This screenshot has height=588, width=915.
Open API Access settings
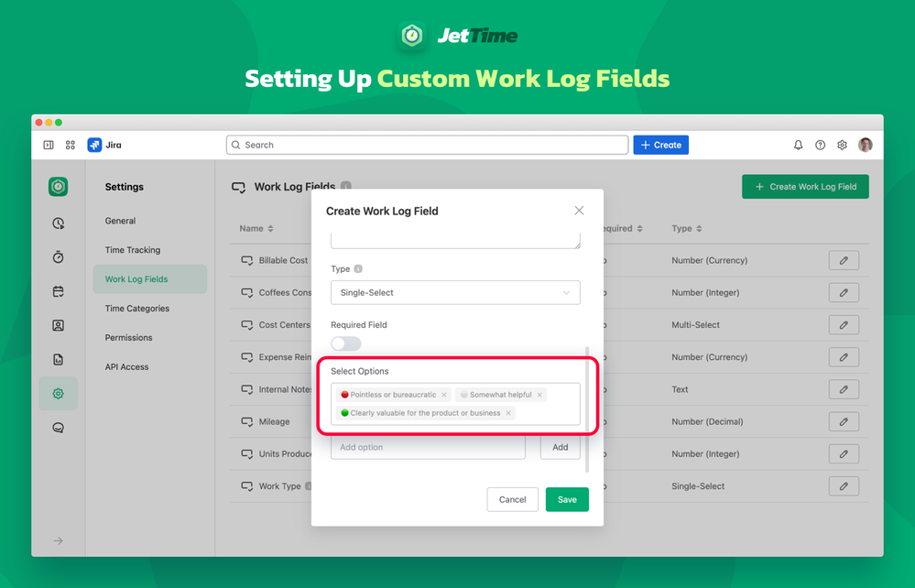pyautogui.click(x=126, y=366)
